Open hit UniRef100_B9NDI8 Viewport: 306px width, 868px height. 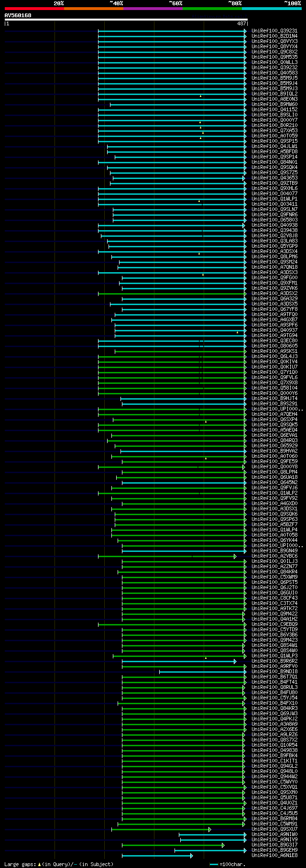(274, 672)
